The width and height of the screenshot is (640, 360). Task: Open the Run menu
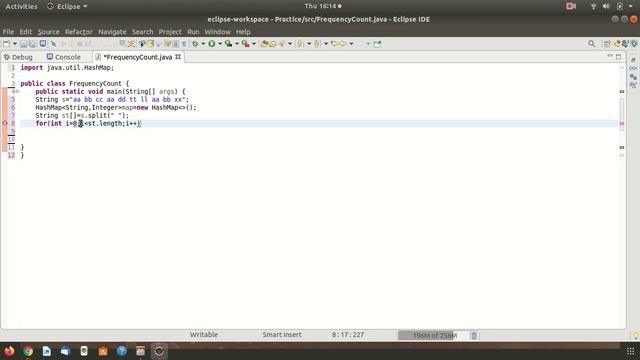(193, 32)
